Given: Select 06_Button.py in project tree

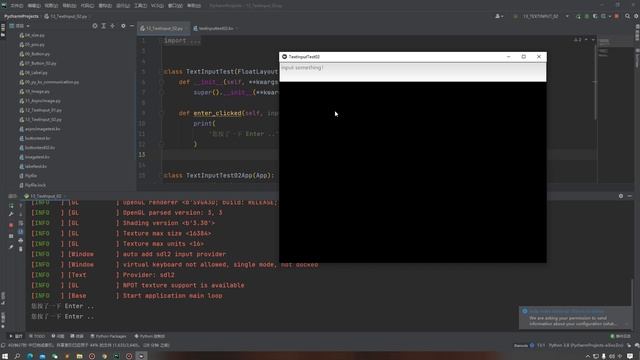Looking at the screenshot, I should 35,54.
